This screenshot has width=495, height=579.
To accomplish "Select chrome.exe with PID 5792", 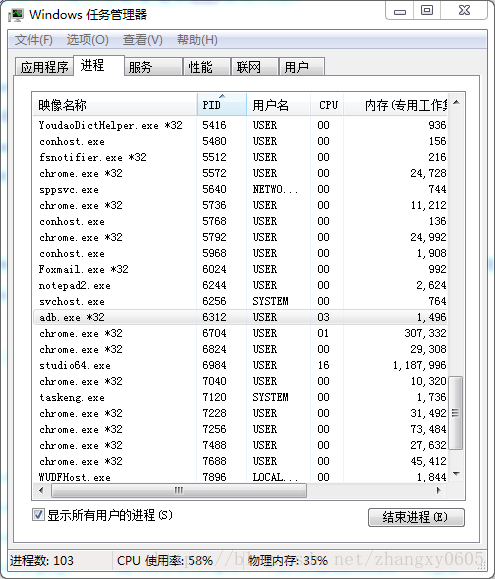I will [240, 237].
